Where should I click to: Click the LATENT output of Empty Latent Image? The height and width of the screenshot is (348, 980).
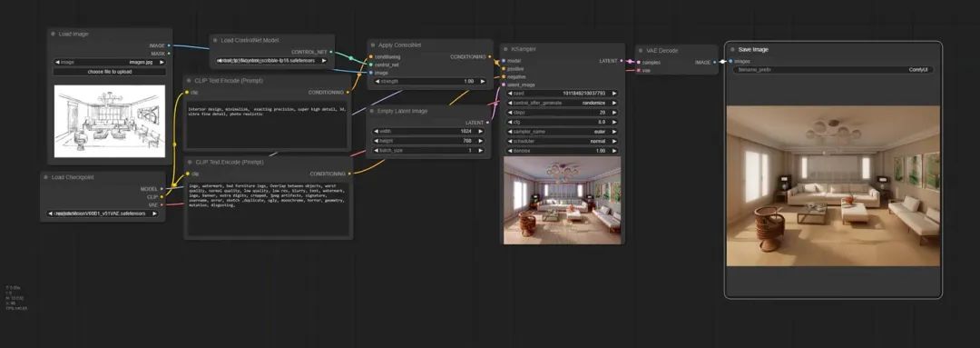487,123
